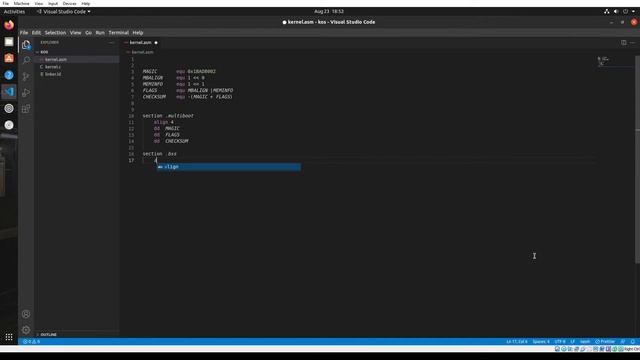Open the Search view in the activity bar
Image resolution: width=640 pixels, height=360 pixels.
tap(26, 60)
